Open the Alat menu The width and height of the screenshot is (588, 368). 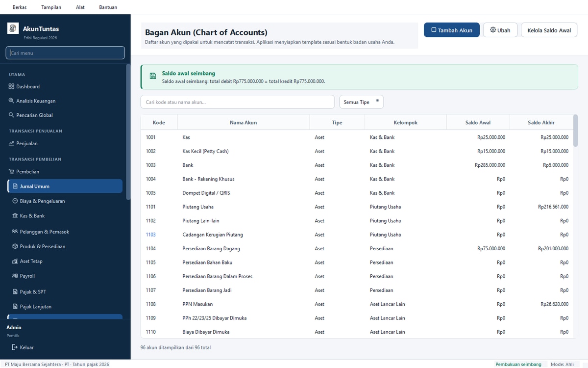pos(80,7)
